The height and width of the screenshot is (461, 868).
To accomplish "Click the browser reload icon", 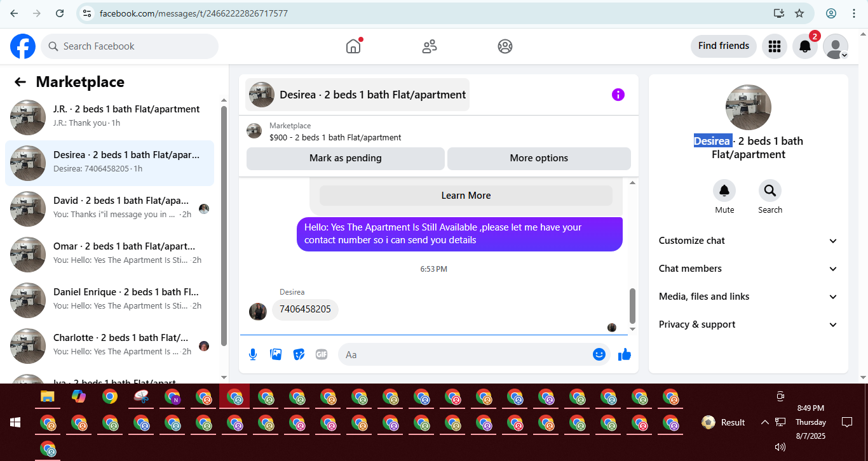I will click(x=60, y=13).
